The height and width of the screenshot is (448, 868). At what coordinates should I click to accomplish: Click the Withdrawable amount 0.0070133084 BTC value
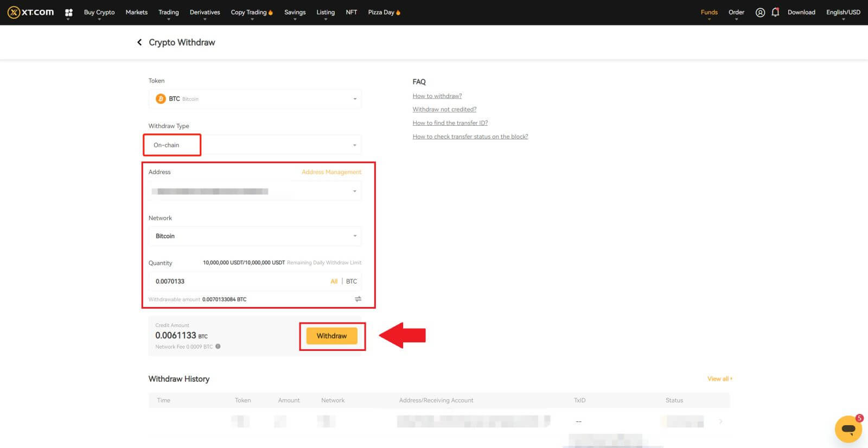point(224,299)
